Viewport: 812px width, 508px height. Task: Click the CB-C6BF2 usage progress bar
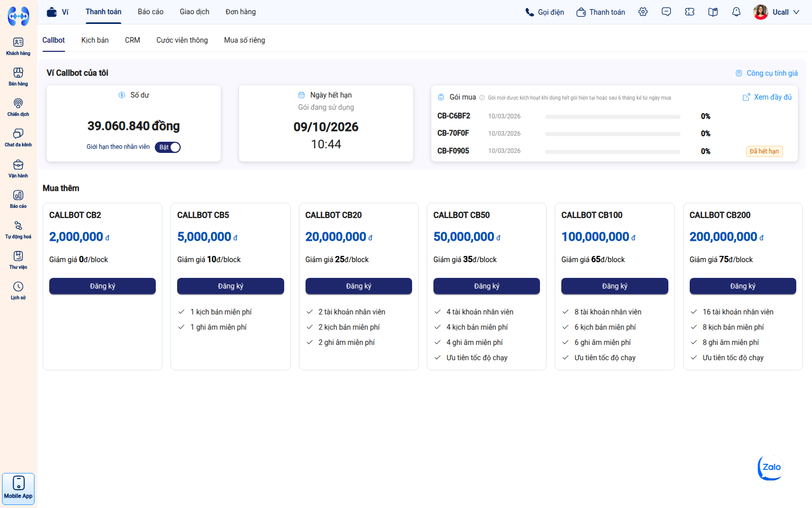point(613,117)
